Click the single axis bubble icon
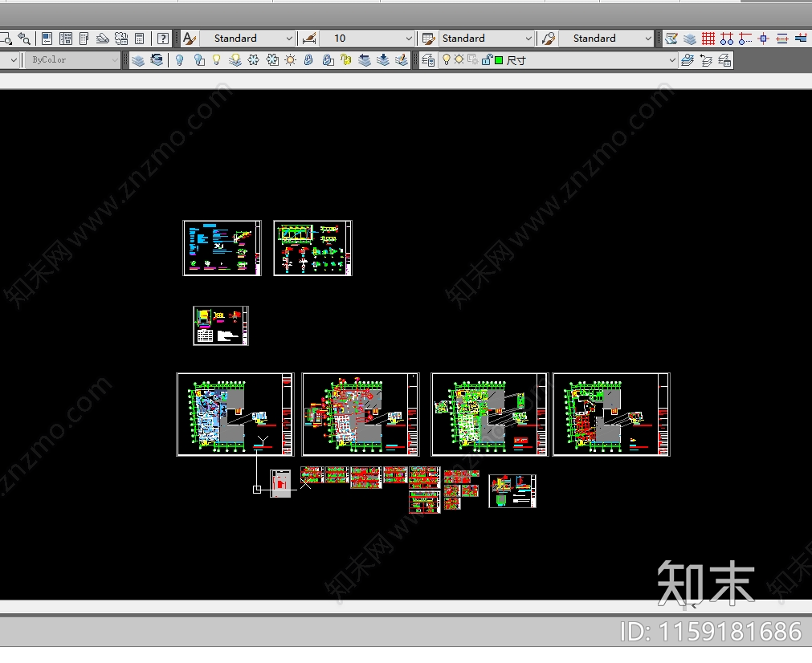Viewport: 812px width, 663px height. point(745,39)
